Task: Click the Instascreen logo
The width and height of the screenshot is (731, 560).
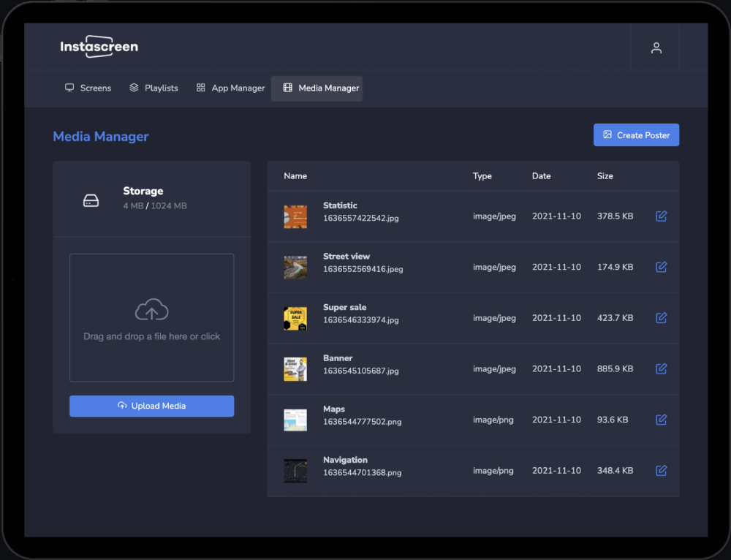Action: pyautogui.click(x=99, y=47)
